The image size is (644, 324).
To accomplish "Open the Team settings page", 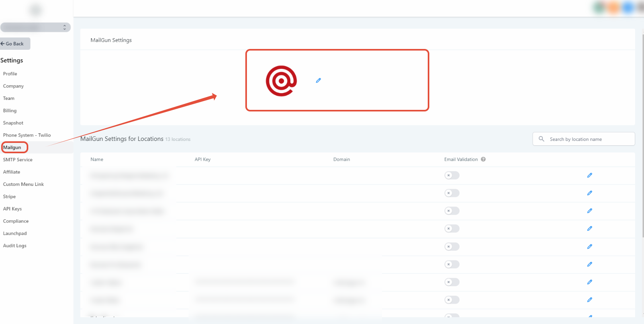I will pos(9,98).
